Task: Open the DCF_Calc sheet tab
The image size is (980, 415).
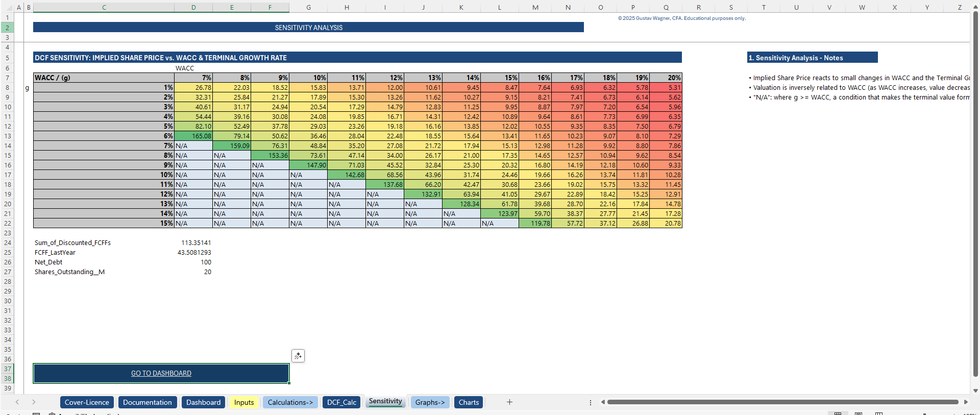Action: [341, 402]
